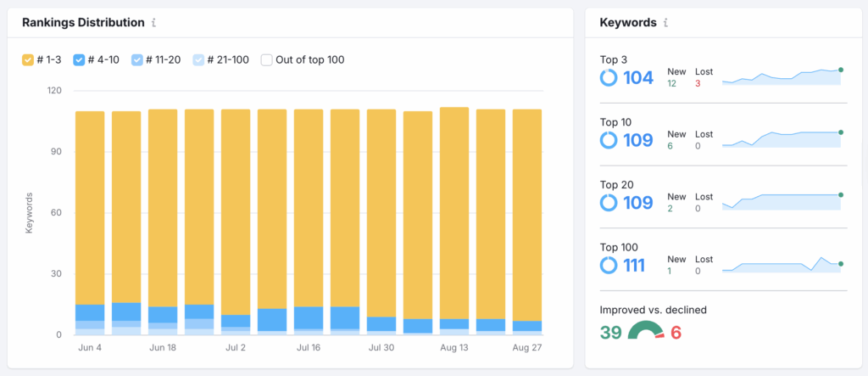Screen dimensions: 868x376
Task: Click info icon next to Keywords heading
Action: pos(666,23)
